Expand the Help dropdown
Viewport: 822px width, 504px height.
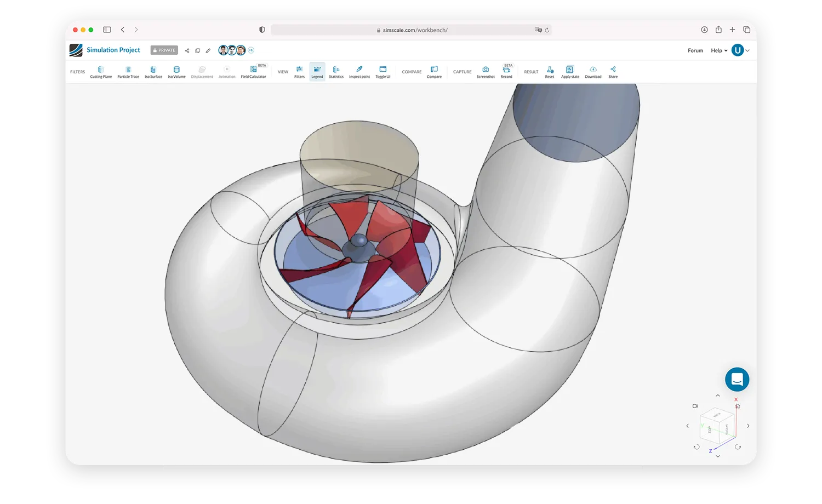pyautogui.click(x=719, y=50)
